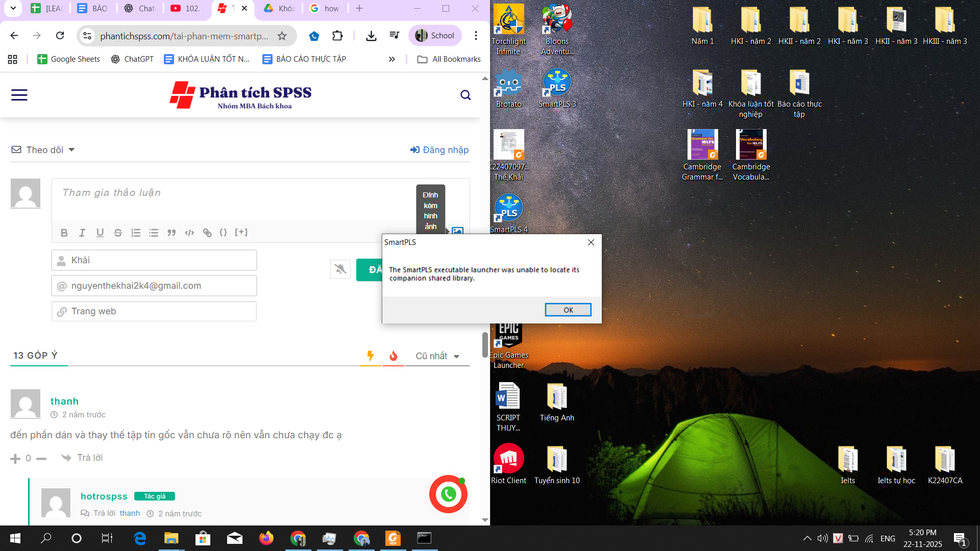Click the Đăng nhập login link
The width and height of the screenshot is (980, 551).
pos(439,149)
